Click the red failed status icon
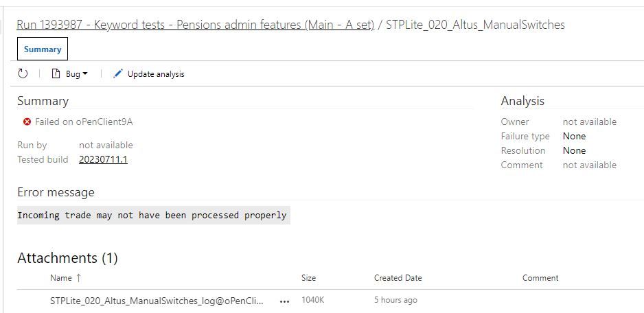Screen dimensions: 644x313 (x=27, y=121)
